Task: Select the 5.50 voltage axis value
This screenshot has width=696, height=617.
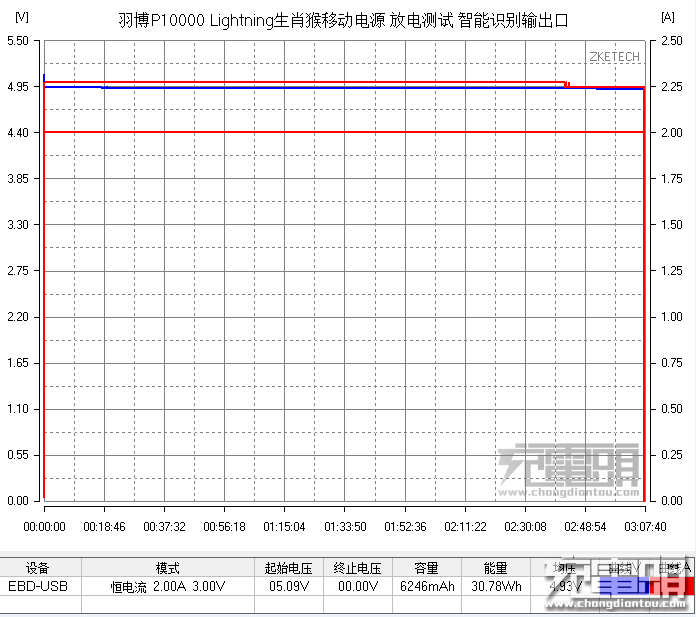Action: (18, 41)
